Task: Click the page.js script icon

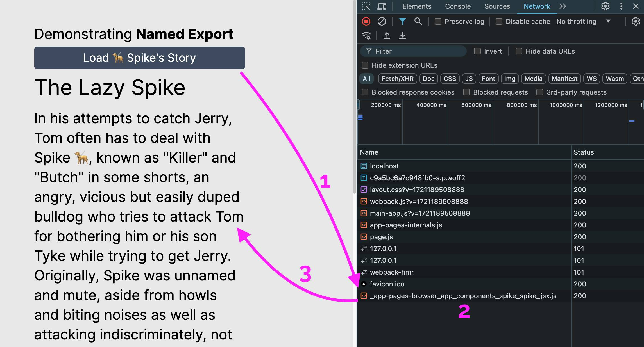Action: 364,237
